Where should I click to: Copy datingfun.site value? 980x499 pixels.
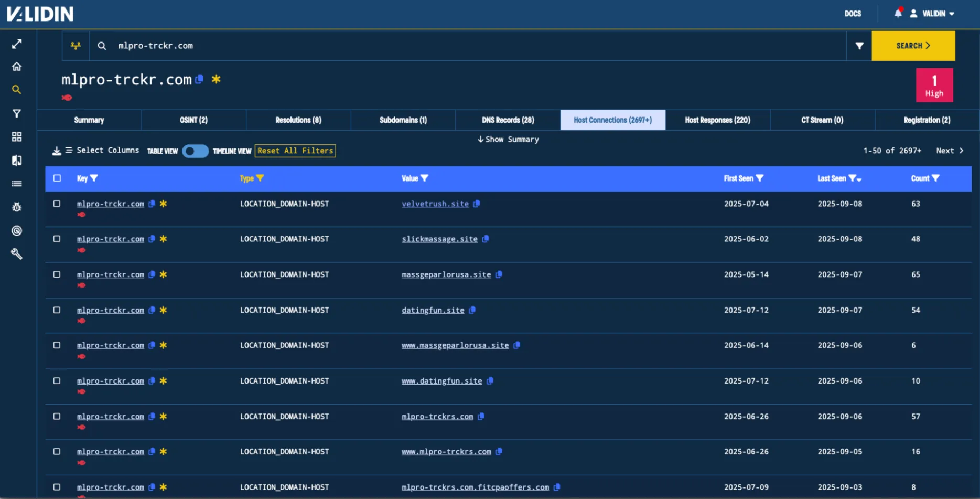pos(472,310)
